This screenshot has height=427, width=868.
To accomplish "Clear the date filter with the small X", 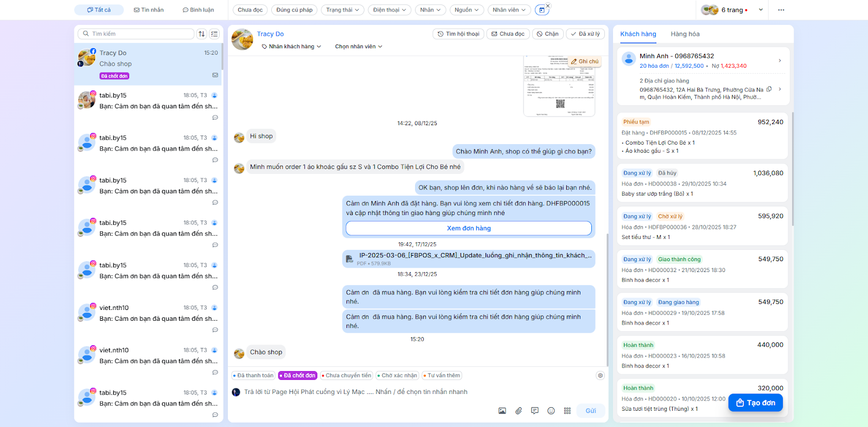I will click(x=548, y=5).
